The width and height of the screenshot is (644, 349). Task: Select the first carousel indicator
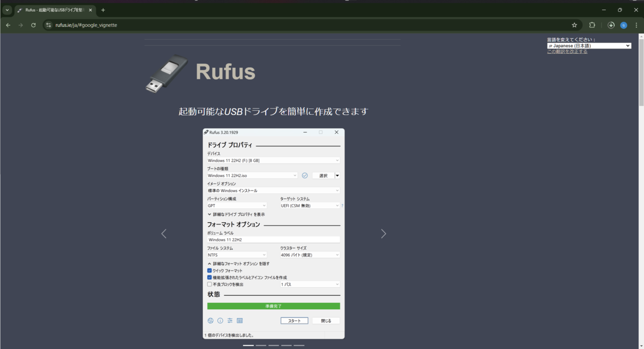tap(248, 345)
